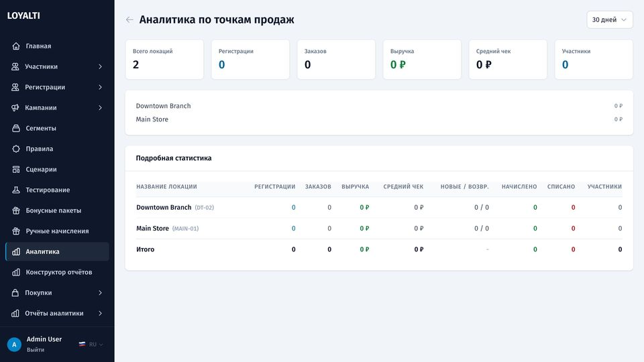Click the gift icon for Ручные начисления
The image size is (644, 362).
(x=16, y=231)
